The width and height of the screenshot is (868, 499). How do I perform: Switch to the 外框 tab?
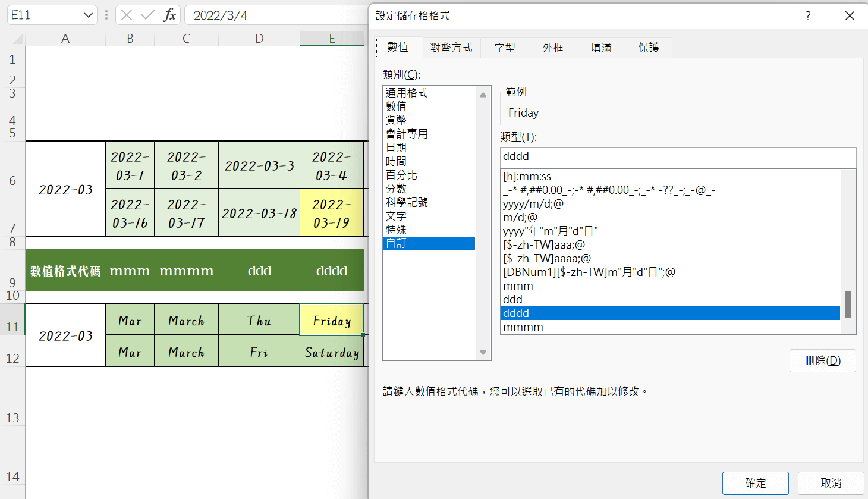[x=553, y=48]
